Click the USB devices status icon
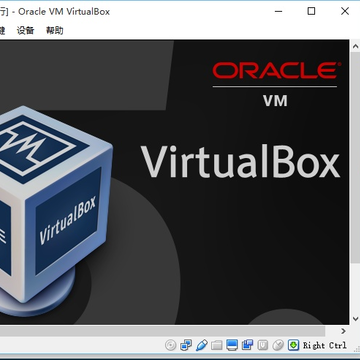This screenshot has height=360, width=360. coord(201,345)
